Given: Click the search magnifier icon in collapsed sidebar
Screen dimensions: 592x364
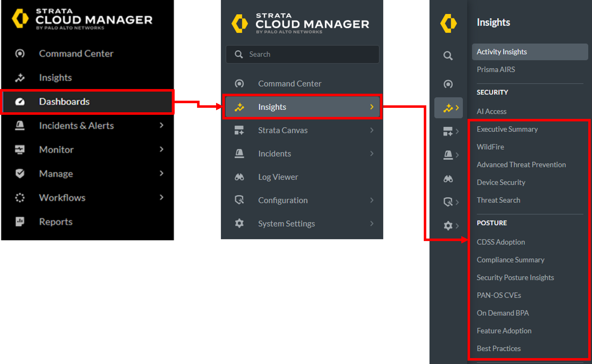Looking at the screenshot, I should (x=448, y=56).
